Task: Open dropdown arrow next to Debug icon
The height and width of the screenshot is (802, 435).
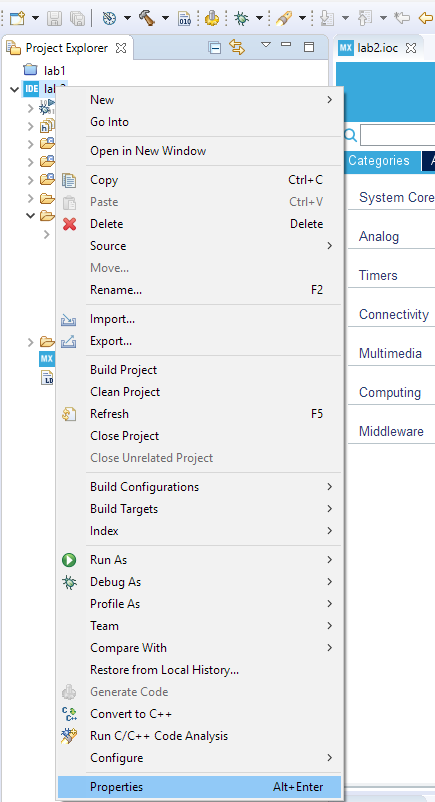Action: coord(259,18)
